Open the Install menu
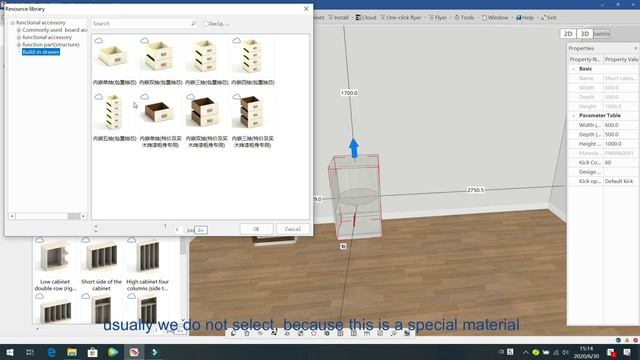Screen dimensions: 640x360 (338, 18)
